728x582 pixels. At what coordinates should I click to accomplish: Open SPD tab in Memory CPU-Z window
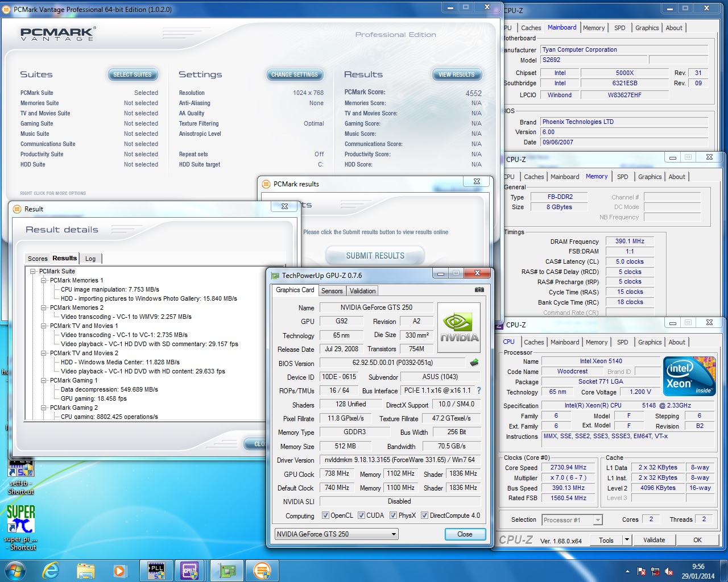point(623,177)
